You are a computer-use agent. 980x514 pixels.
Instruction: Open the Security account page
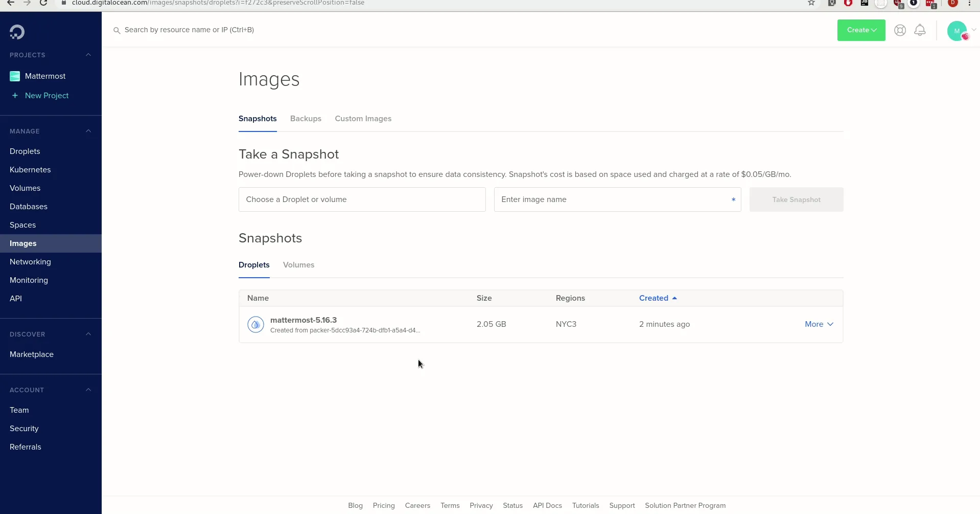coord(24,429)
